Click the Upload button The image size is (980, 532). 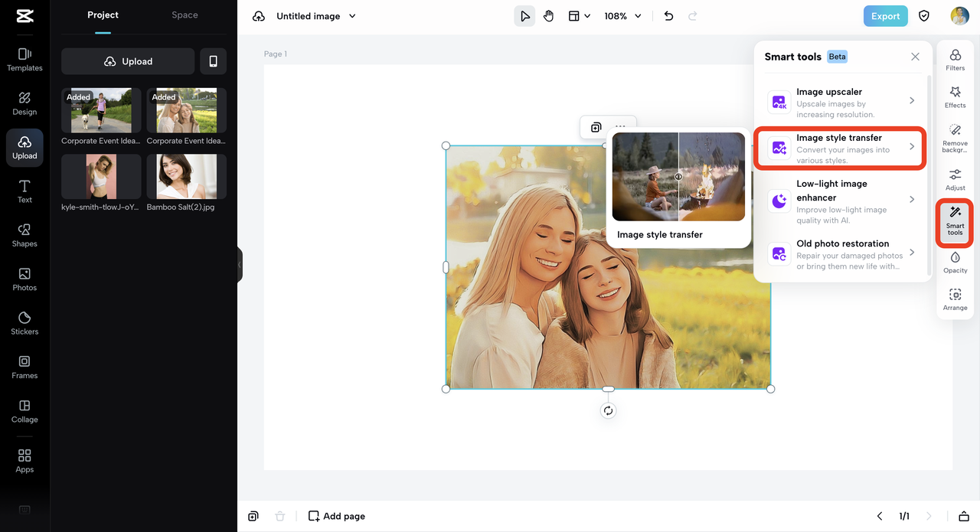pos(128,61)
